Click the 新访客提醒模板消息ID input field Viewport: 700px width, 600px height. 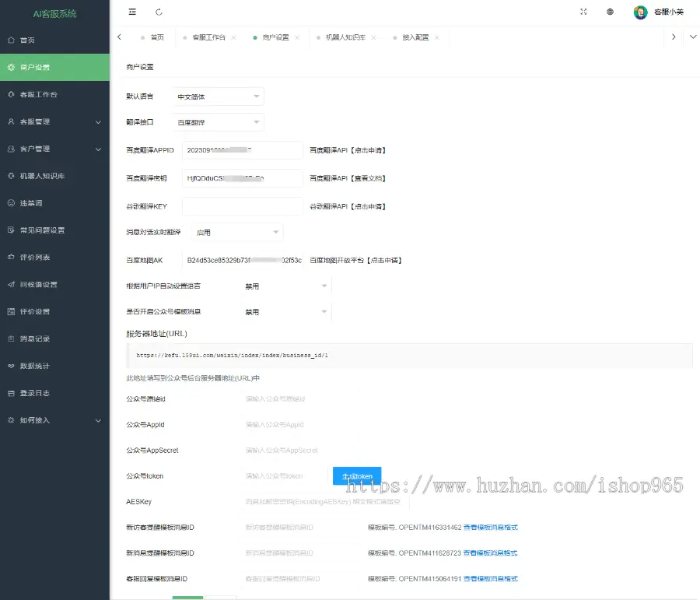(x=301, y=528)
